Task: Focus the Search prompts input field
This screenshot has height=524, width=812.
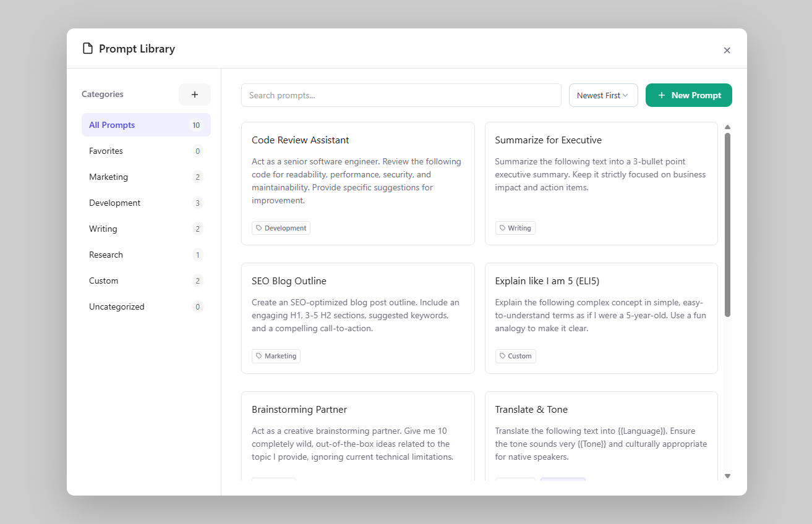Action: 401,95
